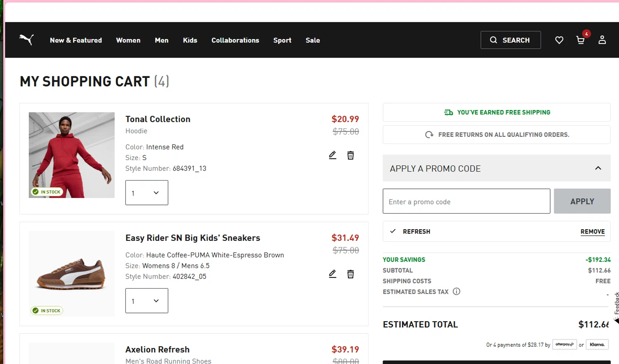
Task: Open the Women menu
Action: click(128, 40)
